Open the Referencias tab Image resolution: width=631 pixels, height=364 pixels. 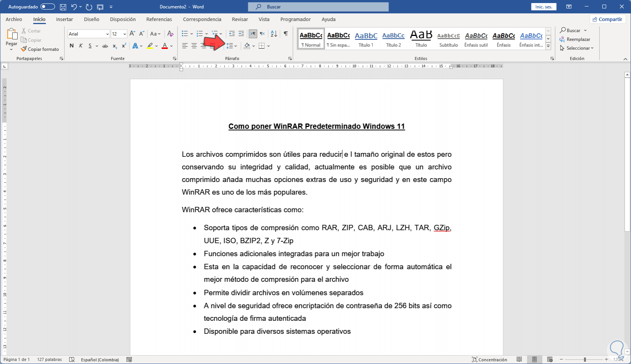[x=159, y=19]
